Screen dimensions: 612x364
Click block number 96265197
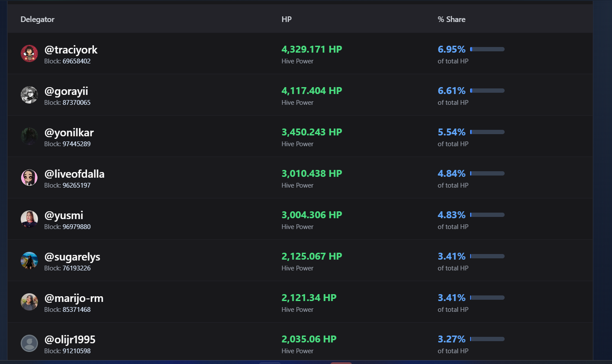point(76,185)
